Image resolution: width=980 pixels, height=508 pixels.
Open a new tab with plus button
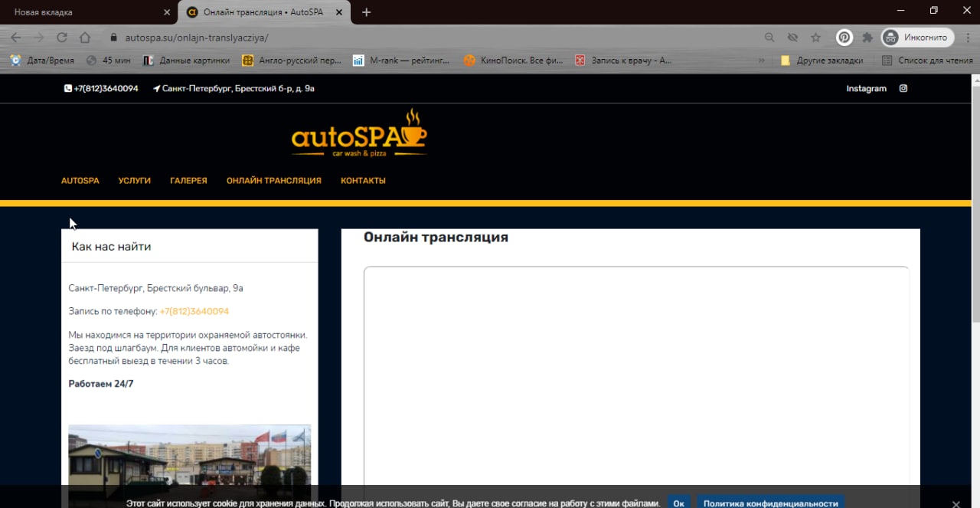(x=366, y=12)
